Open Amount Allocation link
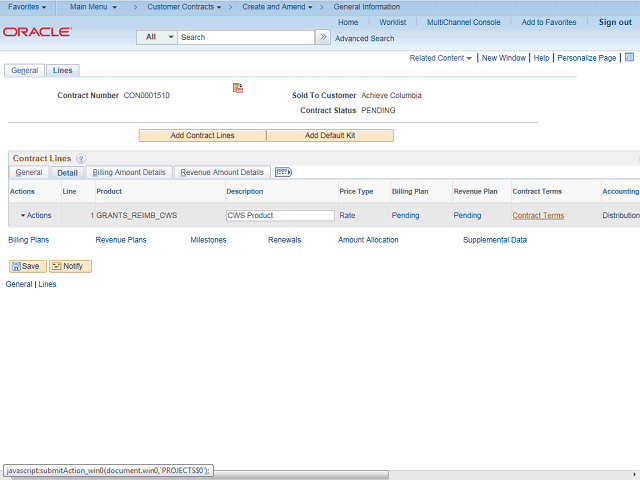This screenshot has height=480, width=640. pyautogui.click(x=368, y=240)
